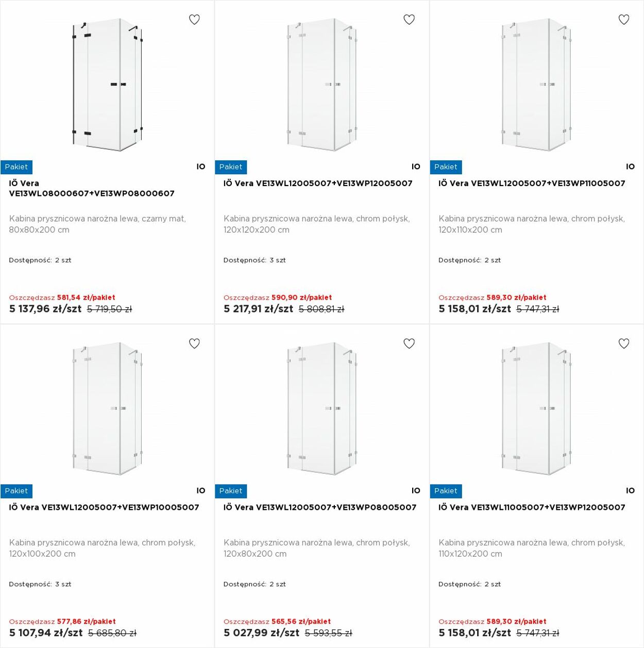Click the black matte shower cabin image

point(107,85)
